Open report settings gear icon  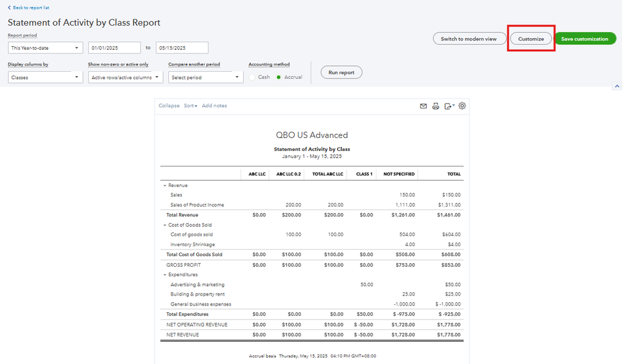(x=462, y=106)
